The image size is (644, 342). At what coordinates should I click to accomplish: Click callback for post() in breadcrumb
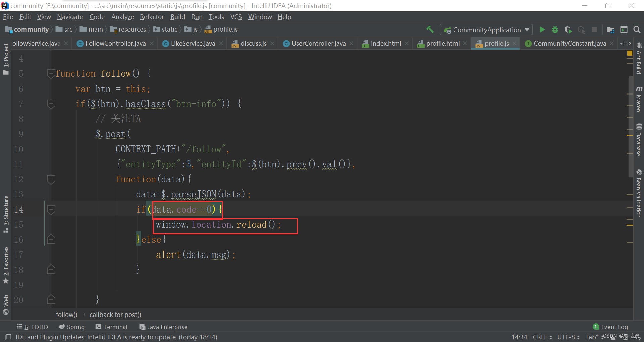(115, 315)
